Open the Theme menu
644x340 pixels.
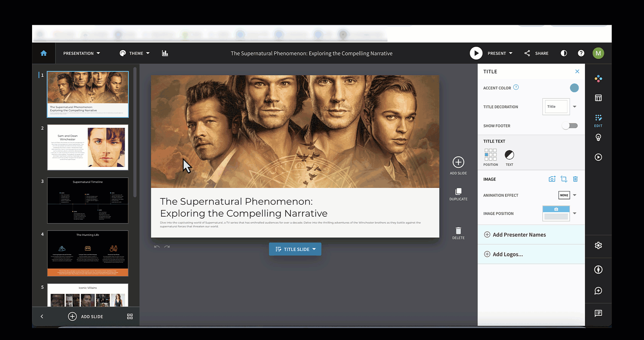[x=135, y=53]
